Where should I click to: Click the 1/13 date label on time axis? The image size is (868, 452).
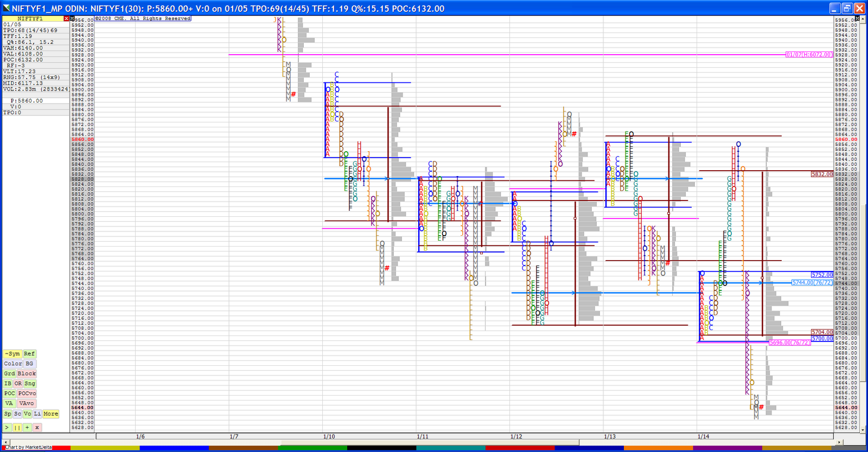[x=610, y=436]
